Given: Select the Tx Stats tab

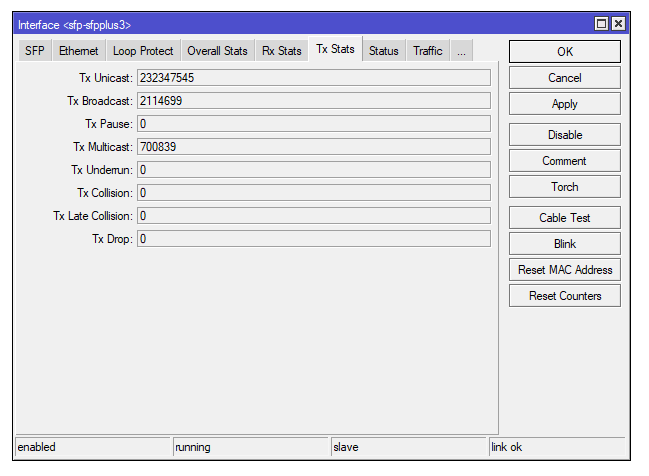Looking at the screenshot, I should [335, 49].
